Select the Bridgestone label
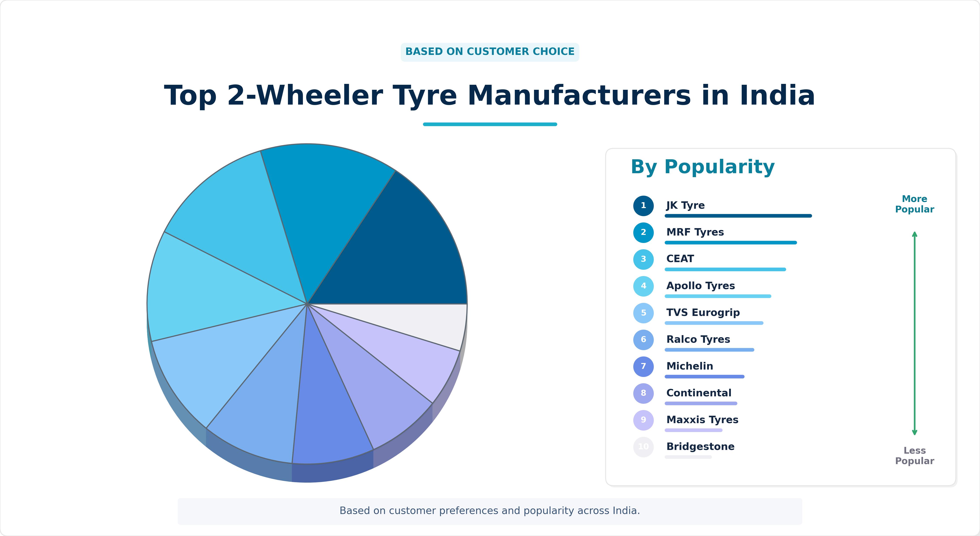 (700, 446)
